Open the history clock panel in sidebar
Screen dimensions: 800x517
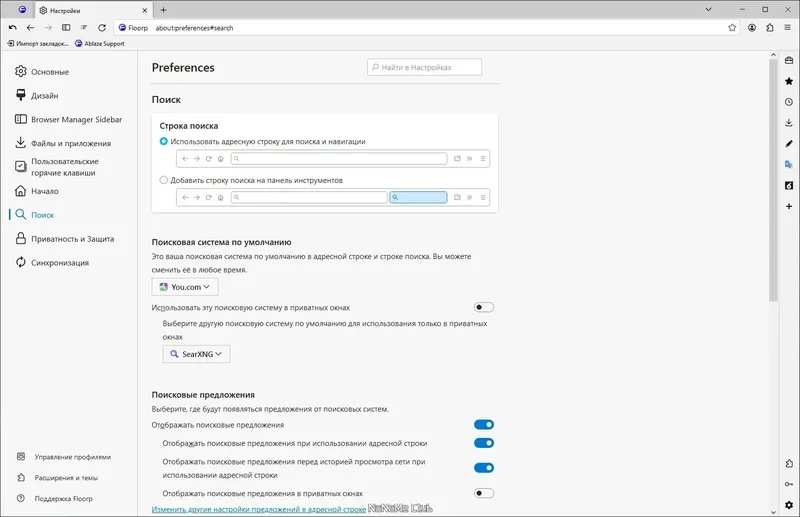[x=789, y=102]
